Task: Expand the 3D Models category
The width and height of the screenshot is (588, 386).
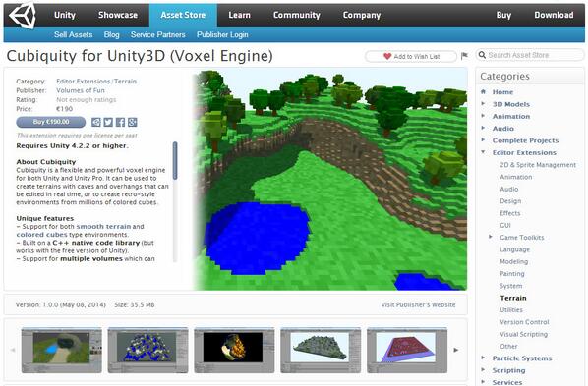Action: click(483, 104)
